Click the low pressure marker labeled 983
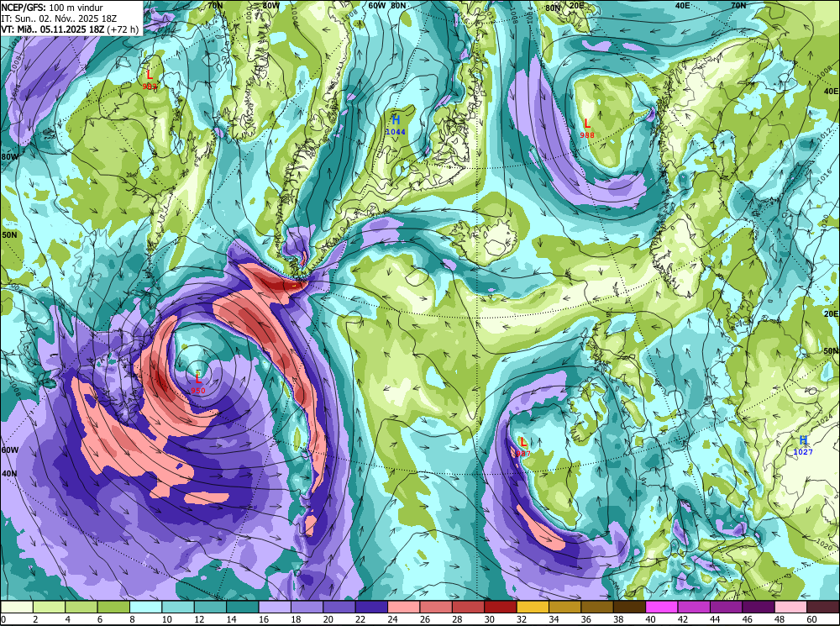This screenshot has height=626, width=840. 150,80
